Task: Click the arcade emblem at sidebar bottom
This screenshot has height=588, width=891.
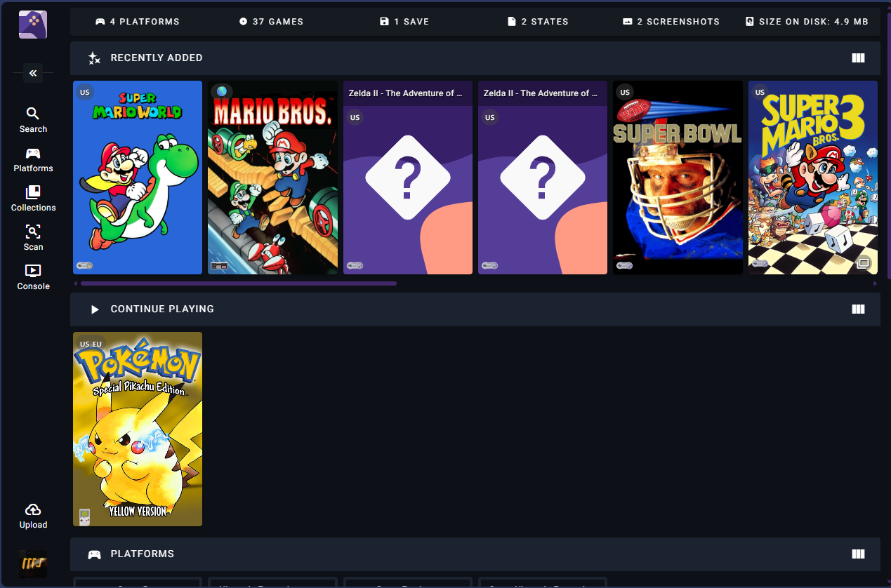Action: 33,564
